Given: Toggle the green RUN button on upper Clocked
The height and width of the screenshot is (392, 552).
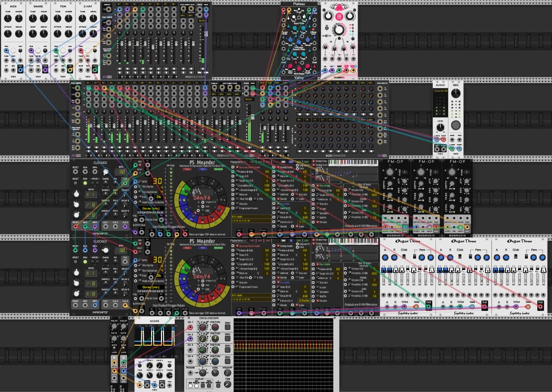Looking at the screenshot, I should pos(85,183).
